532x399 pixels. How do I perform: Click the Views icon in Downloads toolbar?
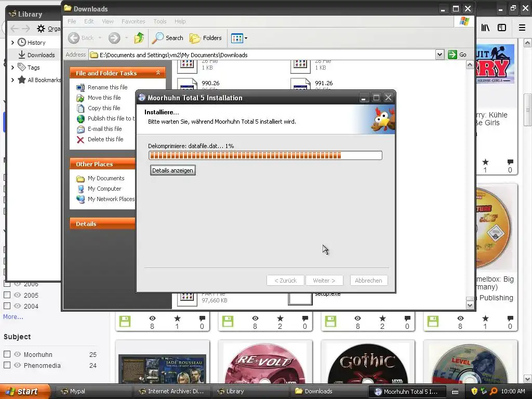(237, 38)
